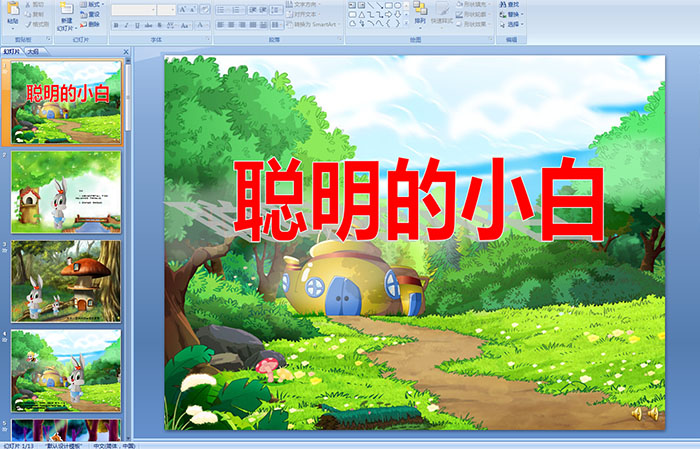Toggle Italic formatting
This screenshot has width=700, height=449.
126,25
